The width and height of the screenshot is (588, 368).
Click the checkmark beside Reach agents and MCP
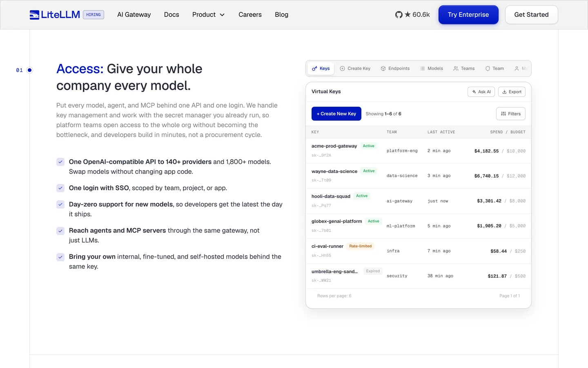[x=60, y=231]
